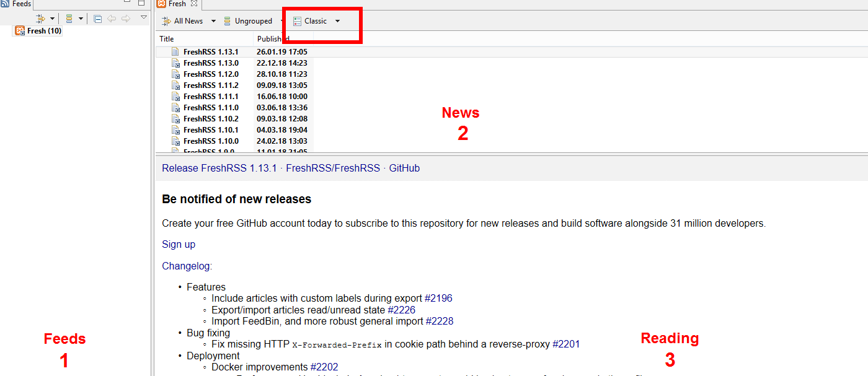868x376 pixels.
Task: Click the Ungrouped grouping button
Action: (248, 21)
